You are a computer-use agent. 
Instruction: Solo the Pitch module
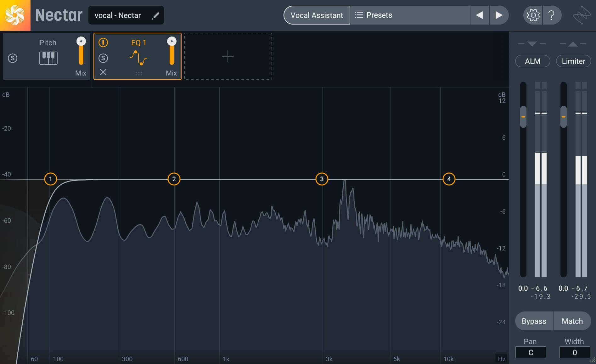(x=13, y=58)
